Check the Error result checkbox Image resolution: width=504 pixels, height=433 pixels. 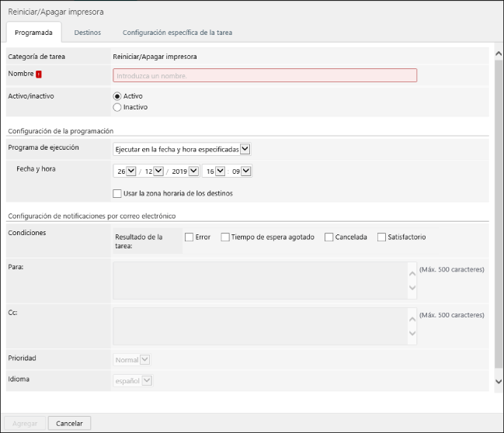pyautogui.click(x=189, y=237)
